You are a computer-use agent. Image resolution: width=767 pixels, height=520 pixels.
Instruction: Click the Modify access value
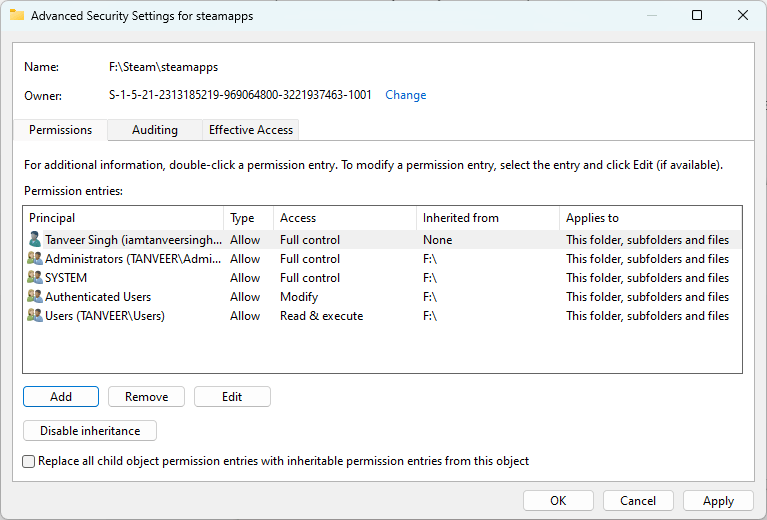pos(299,297)
